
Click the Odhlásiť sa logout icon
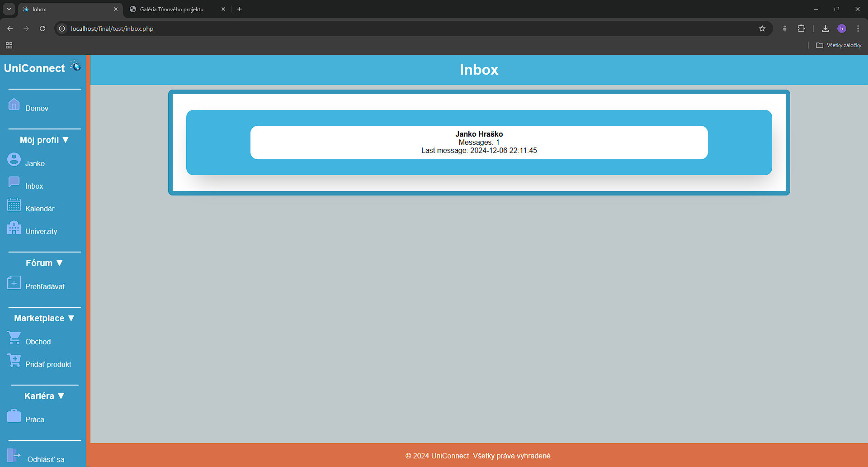[14, 455]
